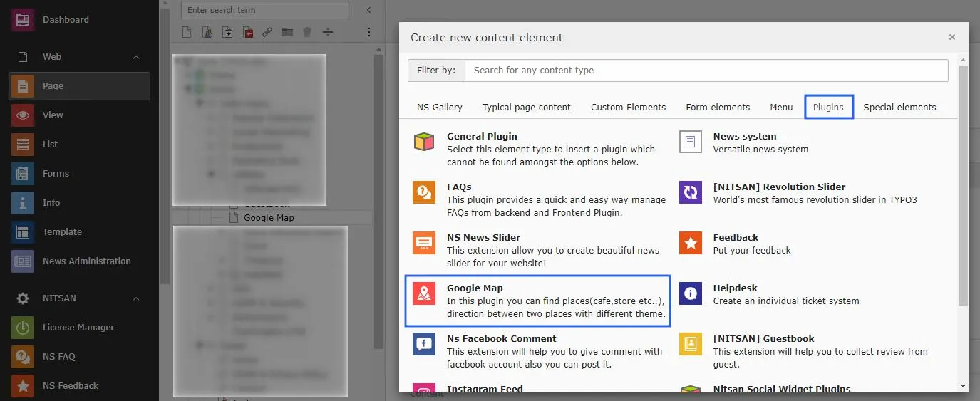
Task: Click the external link page icon
Action: pos(267,32)
